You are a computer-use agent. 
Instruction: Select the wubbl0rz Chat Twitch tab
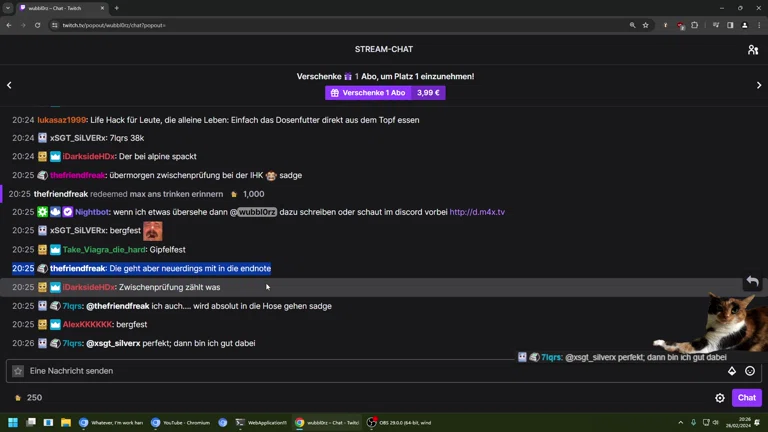[60, 8]
